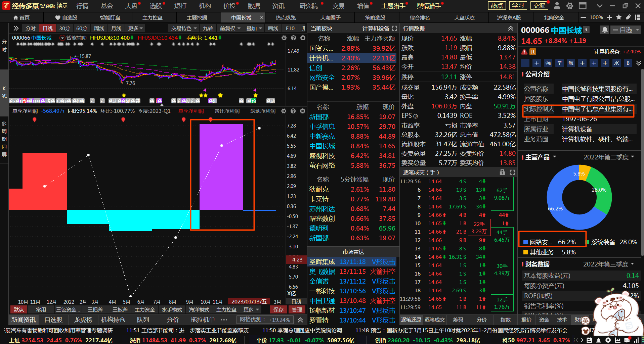Click the 网格优测 +19.24% field
644x344 pixels.
point(265,320)
